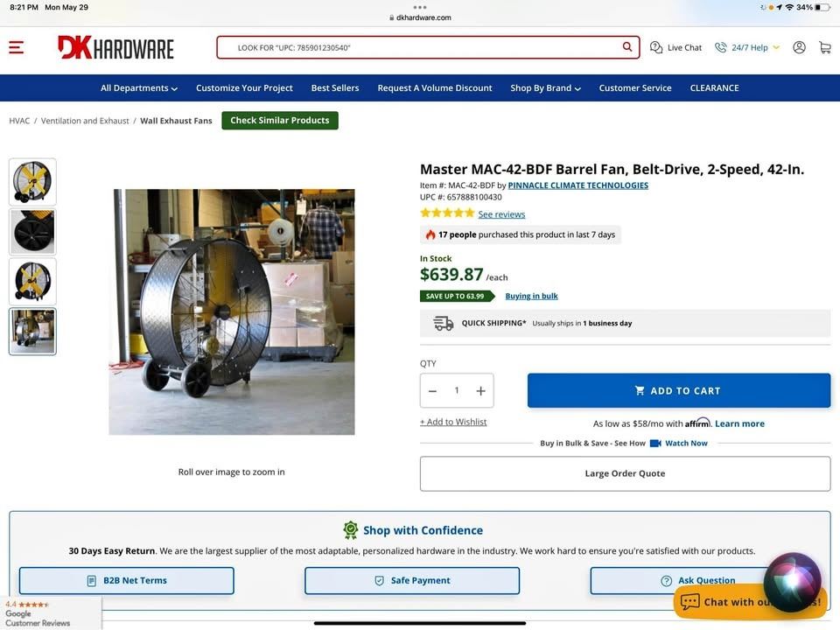This screenshot has height=630, width=840.
Task: Click the ADD TO CART button
Action: (678, 391)
